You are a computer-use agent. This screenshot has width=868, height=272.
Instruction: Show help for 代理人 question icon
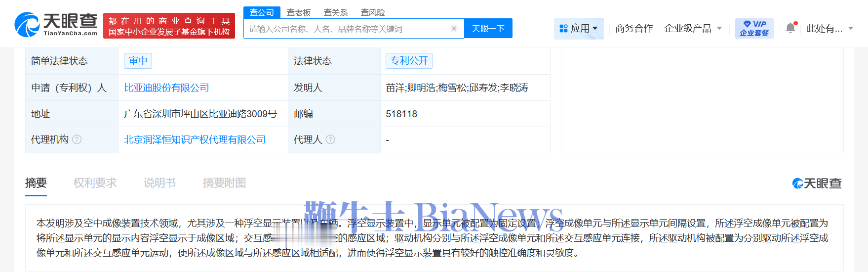pos(330,139)
